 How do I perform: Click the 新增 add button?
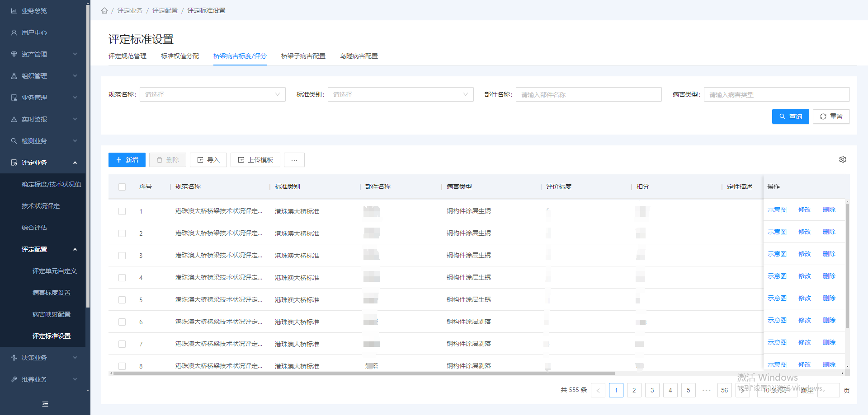click(127, 160)
